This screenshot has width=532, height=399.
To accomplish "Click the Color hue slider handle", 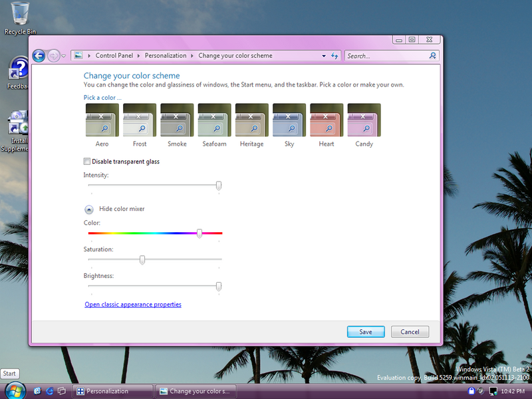I will pyautogui.click(x=199, y=233).
